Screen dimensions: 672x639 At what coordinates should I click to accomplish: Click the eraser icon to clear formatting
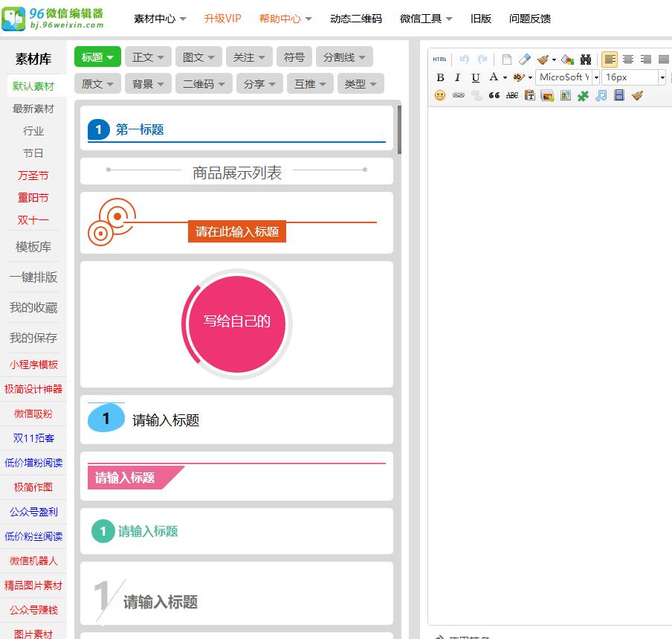(x=524, y=60)
